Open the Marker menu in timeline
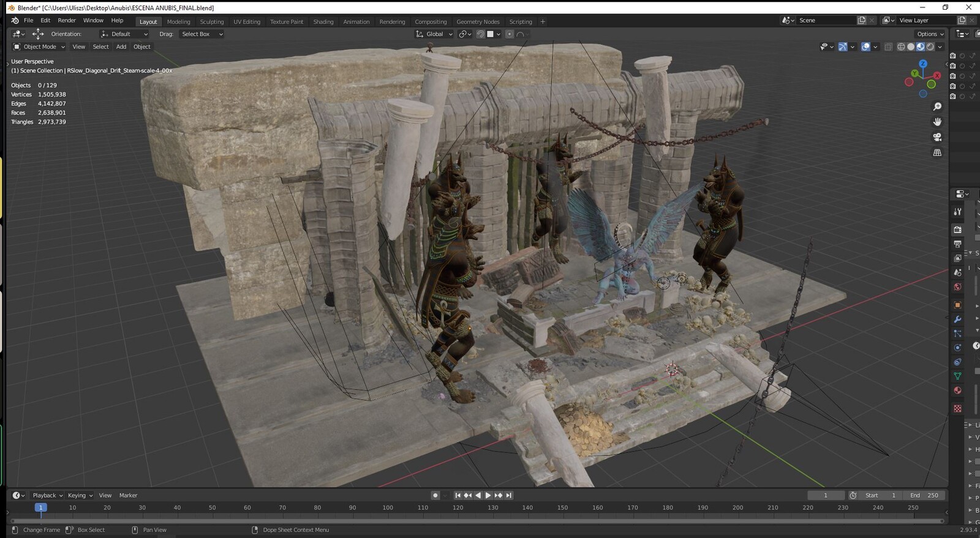980x538 pixels. (128, 495)
